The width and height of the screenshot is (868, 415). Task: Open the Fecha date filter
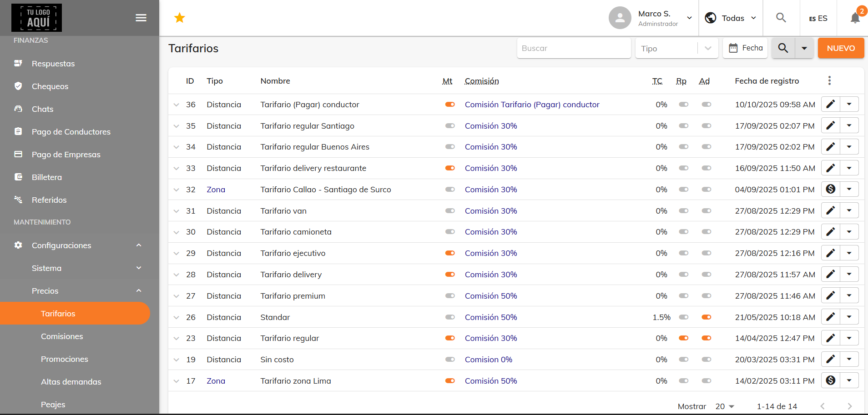(x=745, y=48)
